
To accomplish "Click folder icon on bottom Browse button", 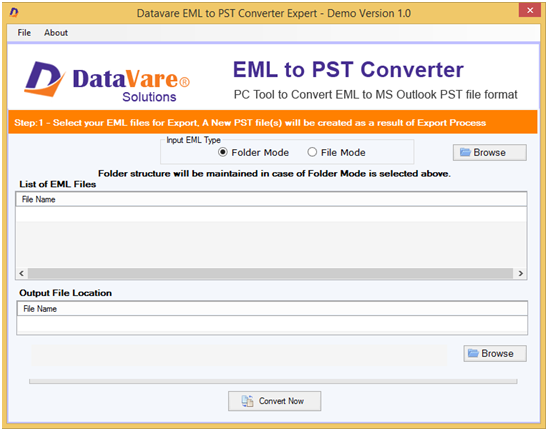I will point(473,353).
